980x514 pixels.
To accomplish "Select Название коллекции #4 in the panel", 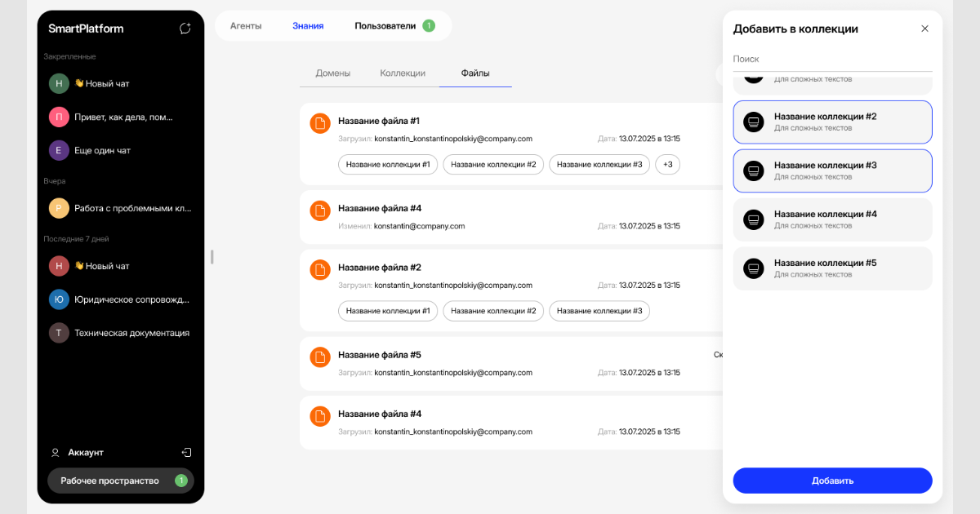I will [832, 219].
